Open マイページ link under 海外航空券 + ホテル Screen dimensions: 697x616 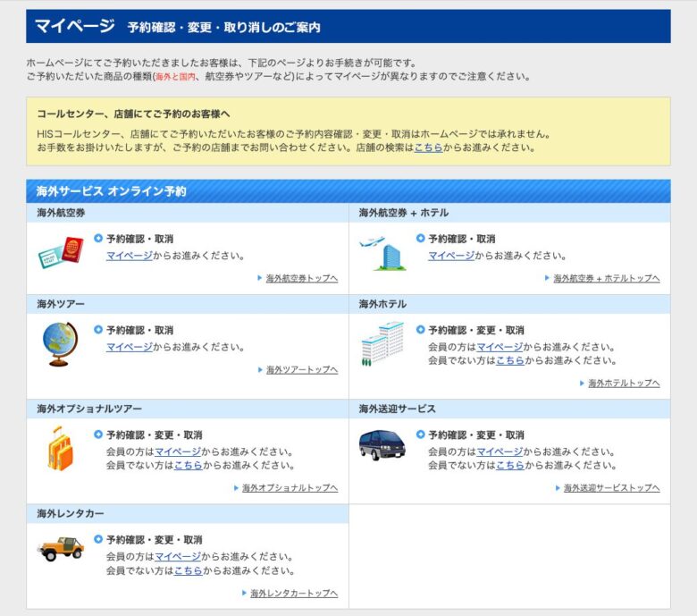(x=451, y=256)
